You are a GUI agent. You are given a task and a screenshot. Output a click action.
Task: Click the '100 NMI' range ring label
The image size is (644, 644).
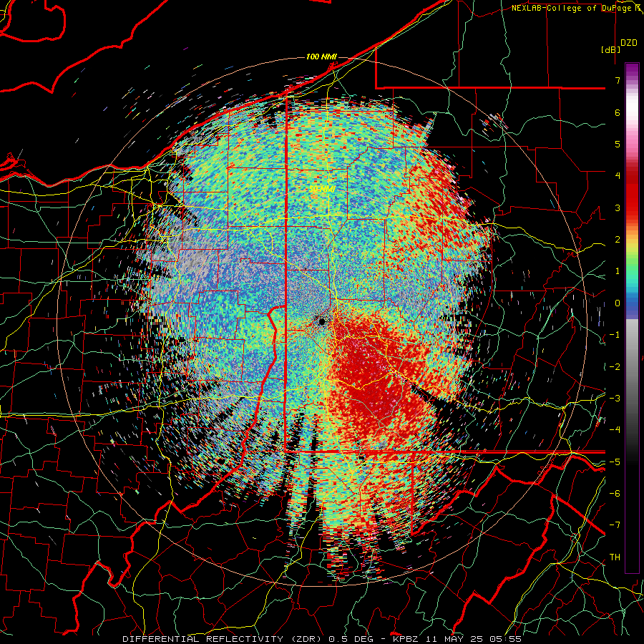[321, 57]
